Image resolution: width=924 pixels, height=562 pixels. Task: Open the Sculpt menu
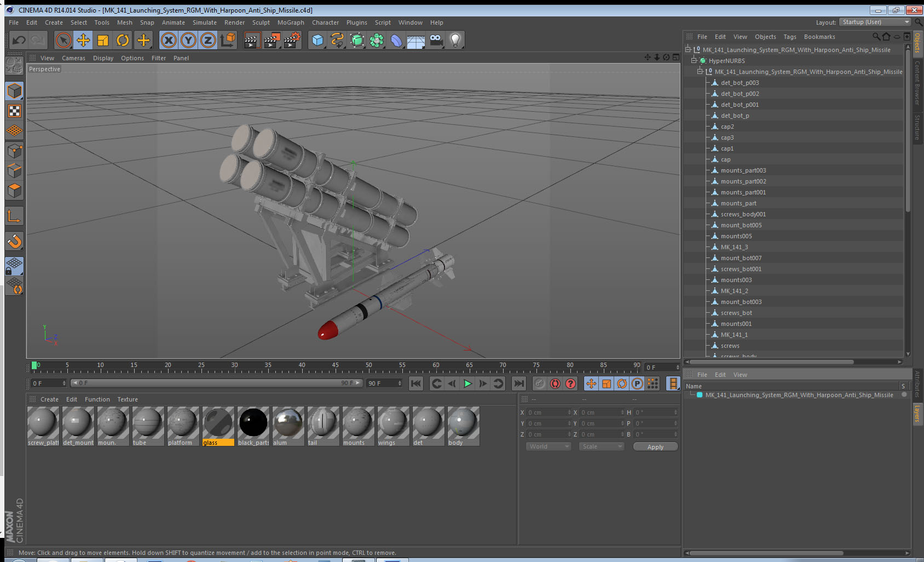[261, 22]
